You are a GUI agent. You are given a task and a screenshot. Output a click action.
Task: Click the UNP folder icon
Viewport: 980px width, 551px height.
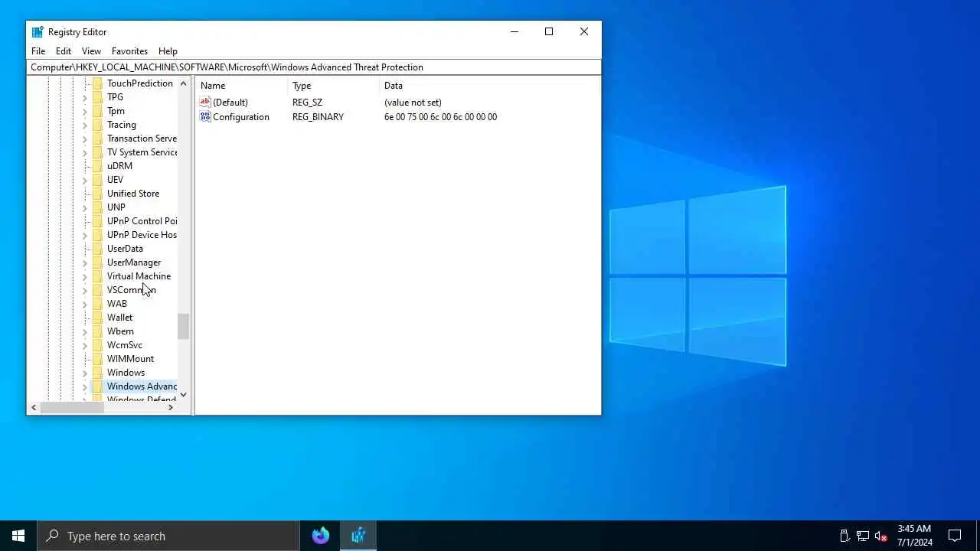point(97,207)
